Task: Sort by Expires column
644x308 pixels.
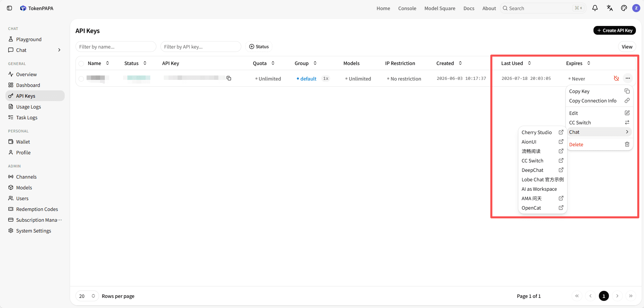Action: coord(578,63)
